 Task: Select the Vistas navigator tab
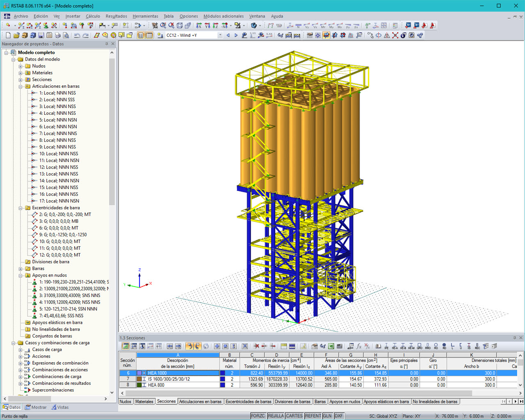tap(60, 407)
